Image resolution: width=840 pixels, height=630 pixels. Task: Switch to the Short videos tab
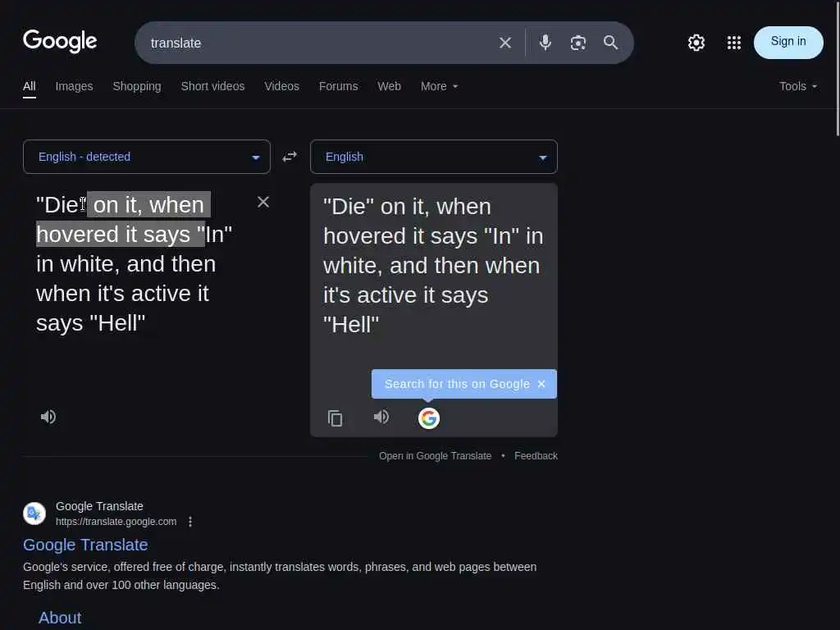[212, 86]
